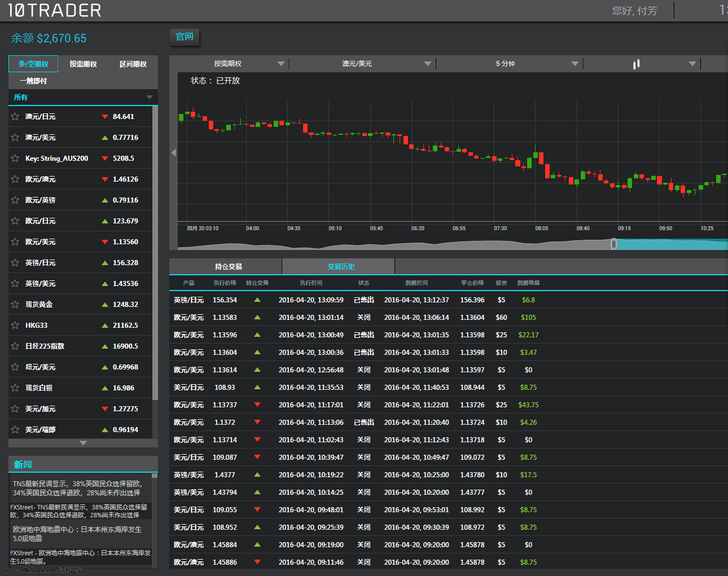Click down arrow in 欧元/美元 1.13737 trade row

click(257, 405)
